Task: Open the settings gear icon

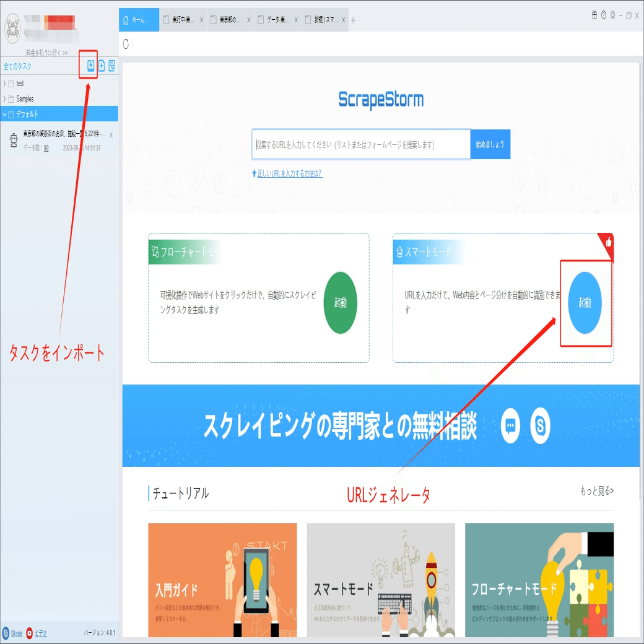Action: click(612, 15)
